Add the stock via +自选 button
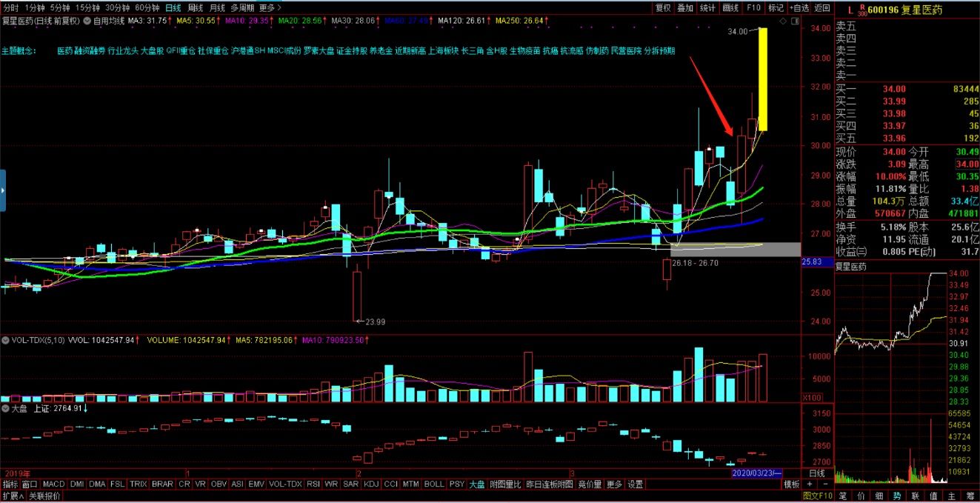The image size is (980, 503). 799,7
